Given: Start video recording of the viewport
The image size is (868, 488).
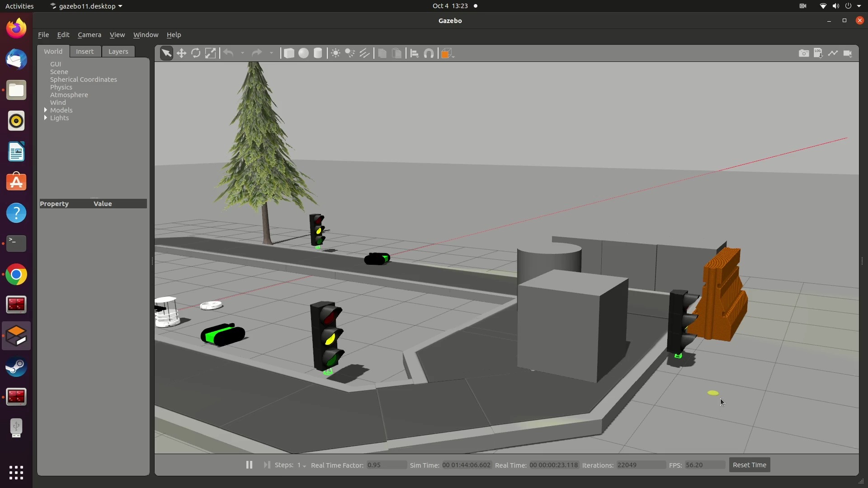Looking at the screenshot, I should 849,53.
